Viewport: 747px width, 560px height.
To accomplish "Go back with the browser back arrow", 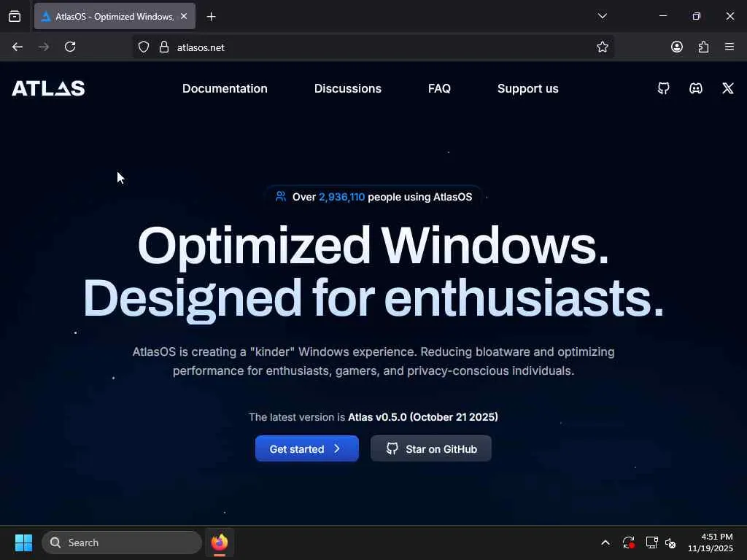I will (x=18, y=47).
